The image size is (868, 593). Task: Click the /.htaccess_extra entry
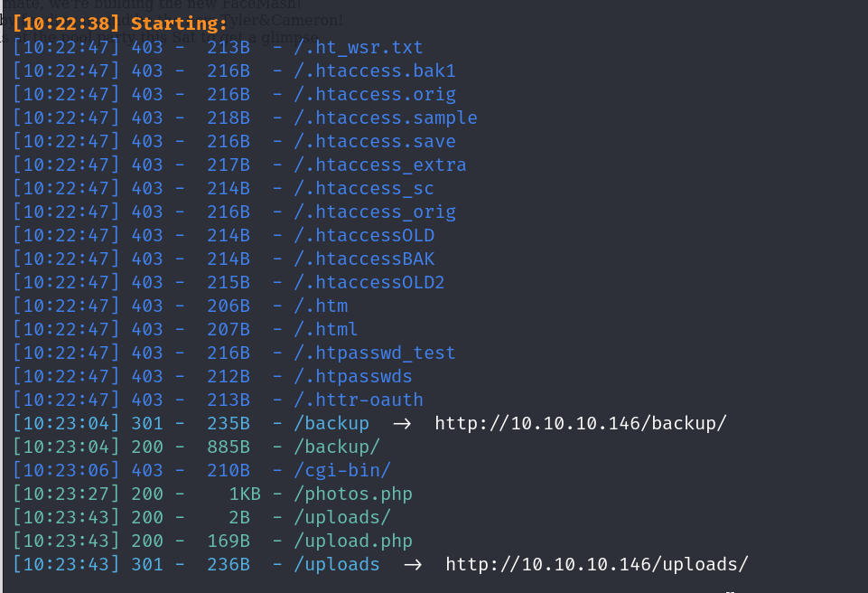pos(380,165)
